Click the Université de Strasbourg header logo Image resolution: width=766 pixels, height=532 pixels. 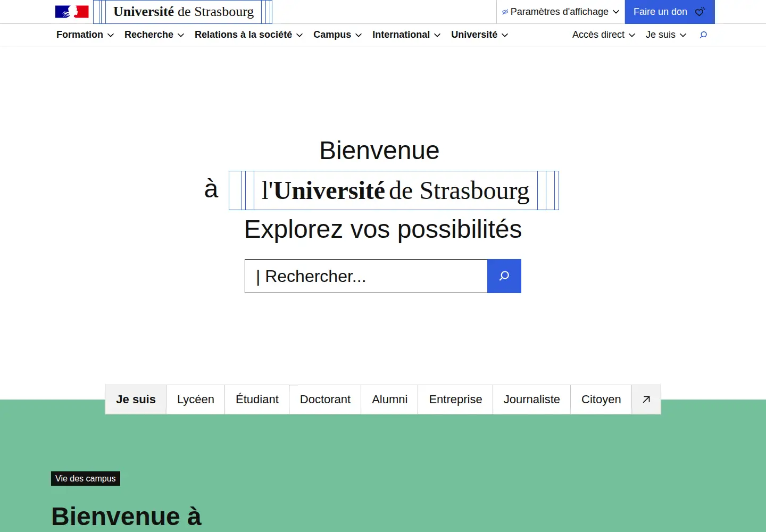coord(182,12)
